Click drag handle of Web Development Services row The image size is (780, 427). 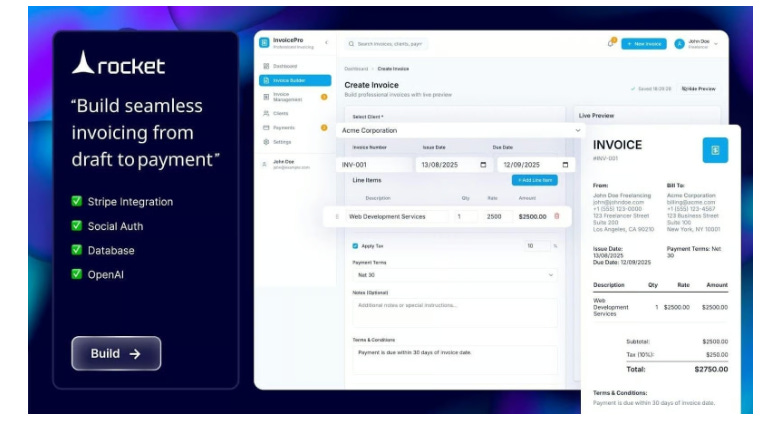coord(337,216)
